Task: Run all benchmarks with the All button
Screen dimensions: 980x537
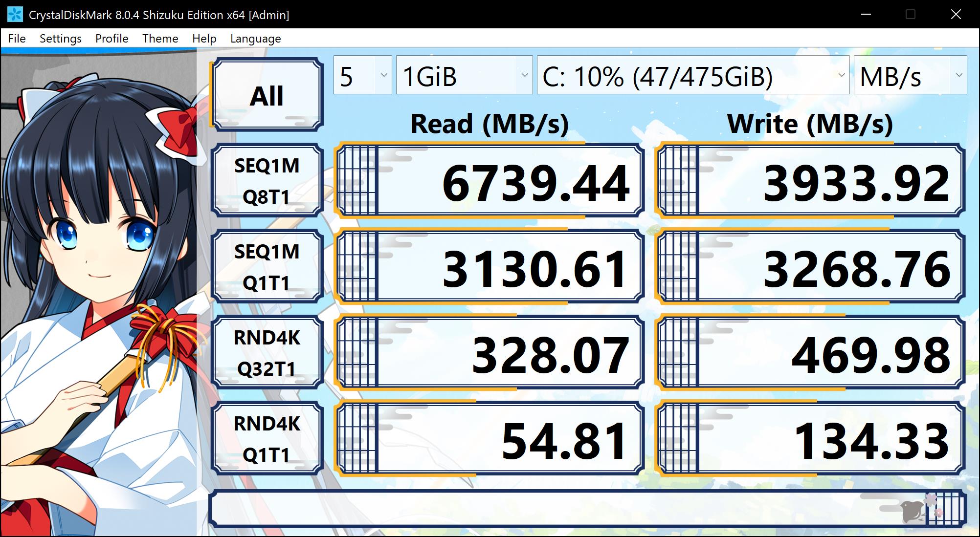Action: coord(267,95)
